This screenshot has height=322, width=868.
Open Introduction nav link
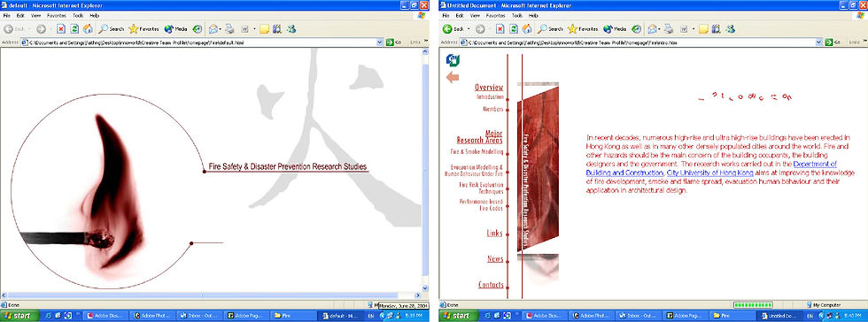point(490,96)
